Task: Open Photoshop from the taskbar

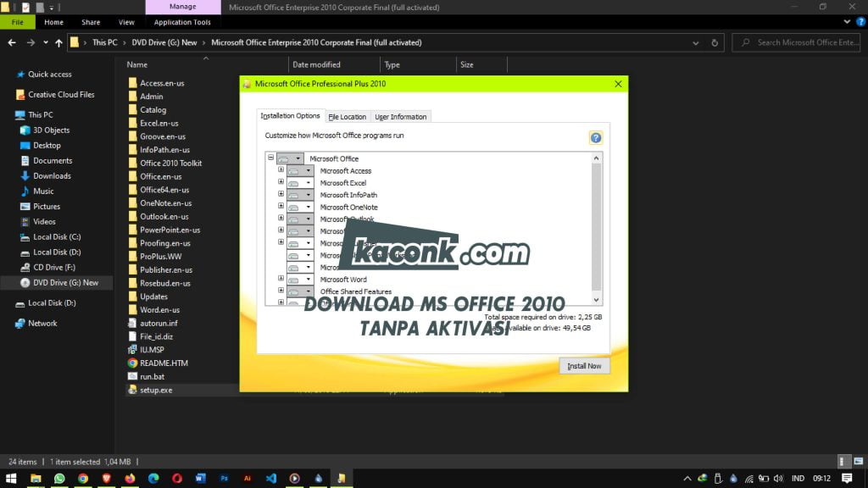Action: tap(224, 478)
